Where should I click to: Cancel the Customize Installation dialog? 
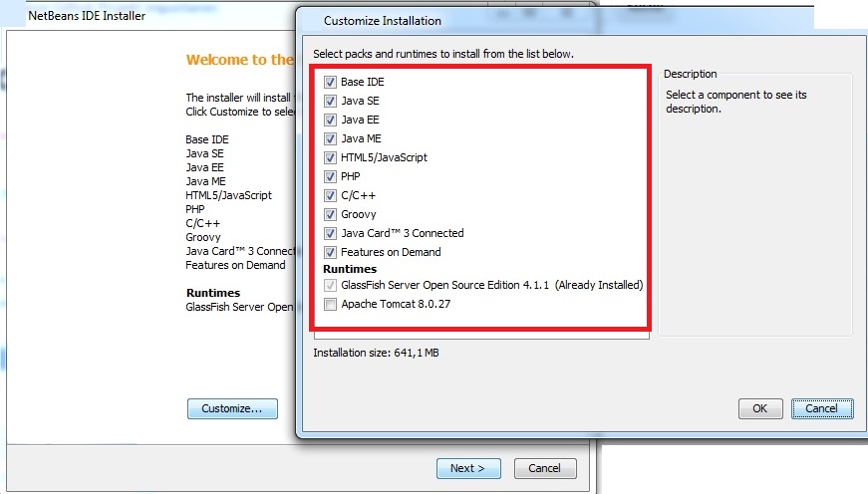822,408
